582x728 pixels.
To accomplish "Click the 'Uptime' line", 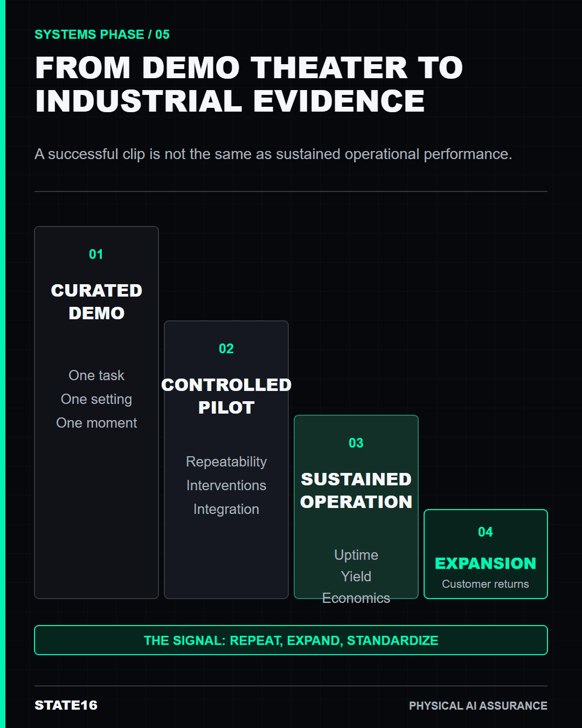I will 356,555.
